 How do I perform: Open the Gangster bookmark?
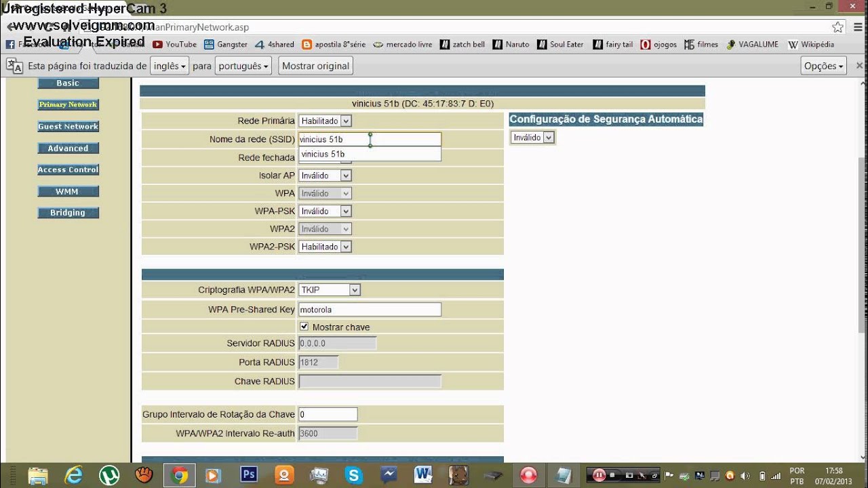[x=226, y=45]
